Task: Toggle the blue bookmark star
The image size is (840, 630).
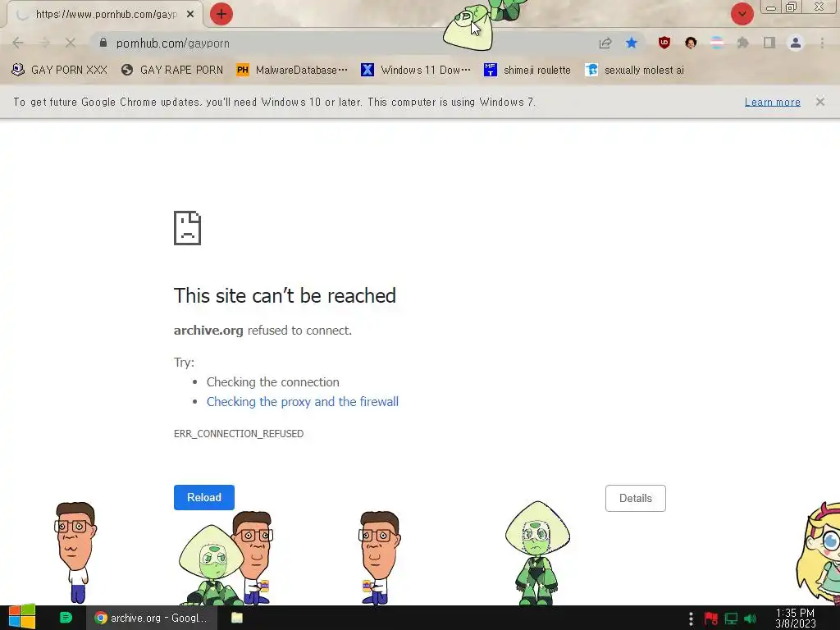Action: click(x=632, y=43)
